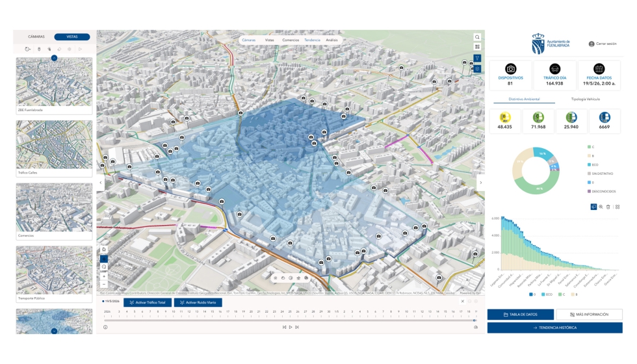Click the blue layers map icon
Screen dimensions: 637x364
(x=477, y=69)
